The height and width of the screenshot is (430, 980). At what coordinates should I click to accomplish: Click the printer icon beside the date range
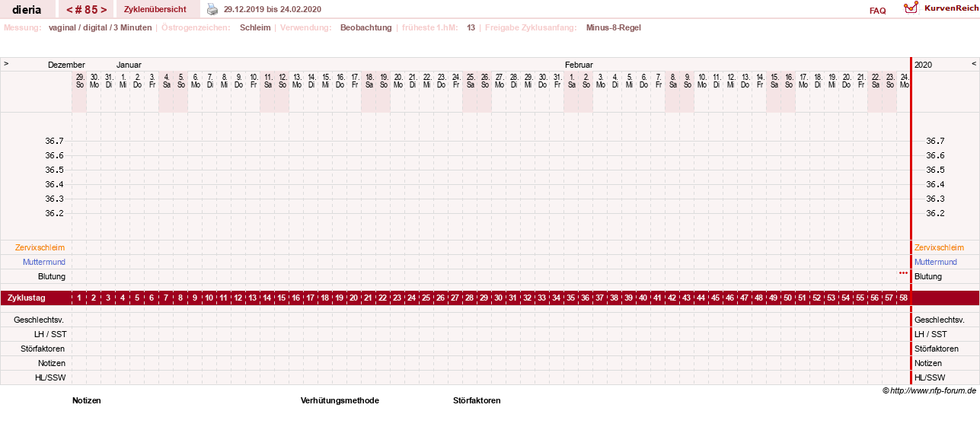tap(212, 9)
